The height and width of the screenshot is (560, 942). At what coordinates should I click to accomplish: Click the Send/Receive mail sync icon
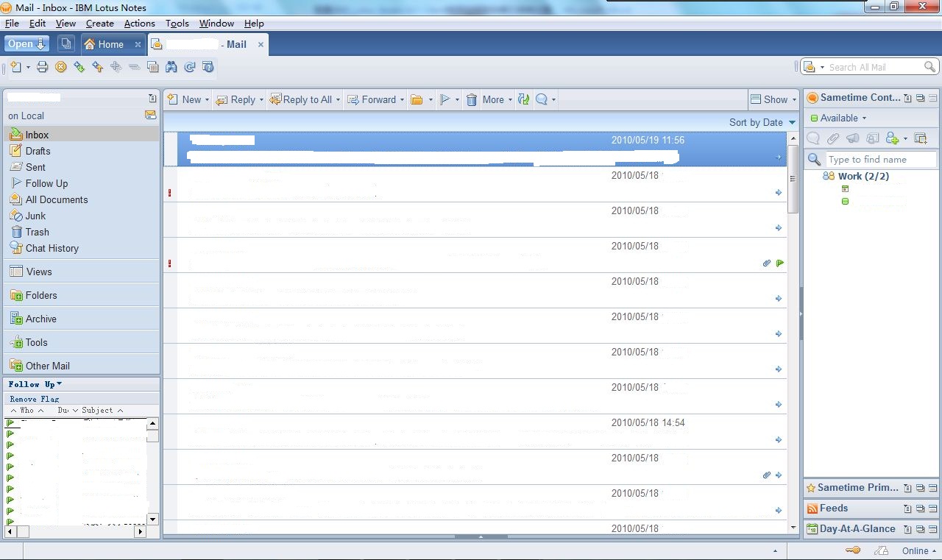pos(524,99)
